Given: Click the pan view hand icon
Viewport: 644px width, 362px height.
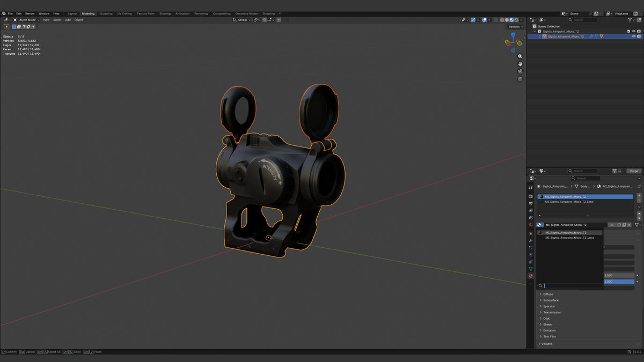Looking at the screenshot, I should pyautogui.click(x=520, y=64).
